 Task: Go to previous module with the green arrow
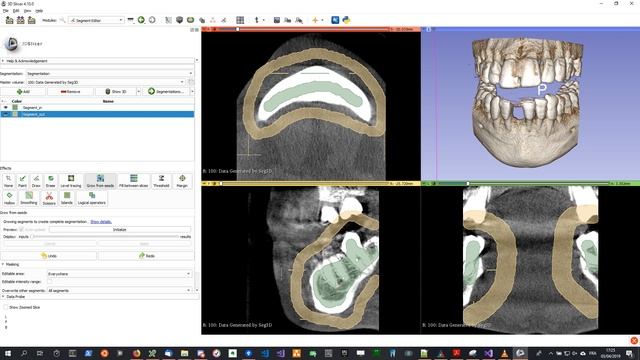[141, 20]
